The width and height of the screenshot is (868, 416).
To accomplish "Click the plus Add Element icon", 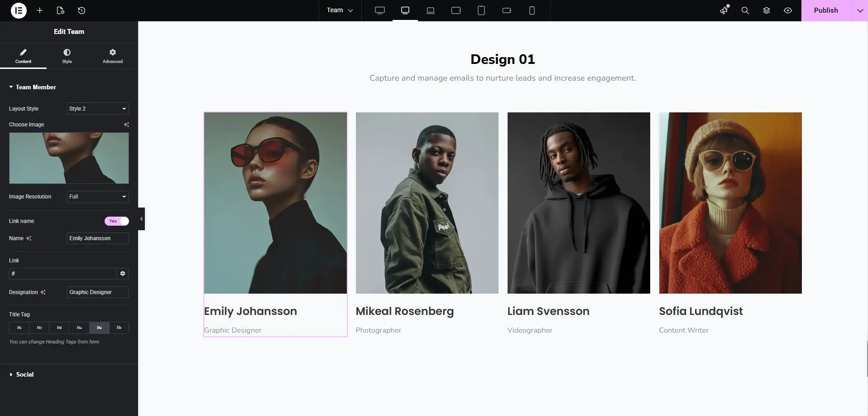I will [x=40, y=10].
